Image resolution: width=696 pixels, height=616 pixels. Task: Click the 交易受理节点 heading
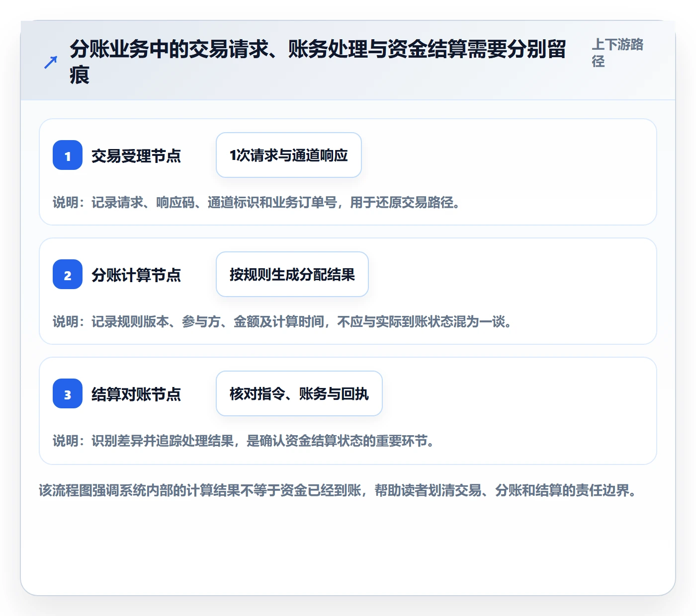(136, 156)
